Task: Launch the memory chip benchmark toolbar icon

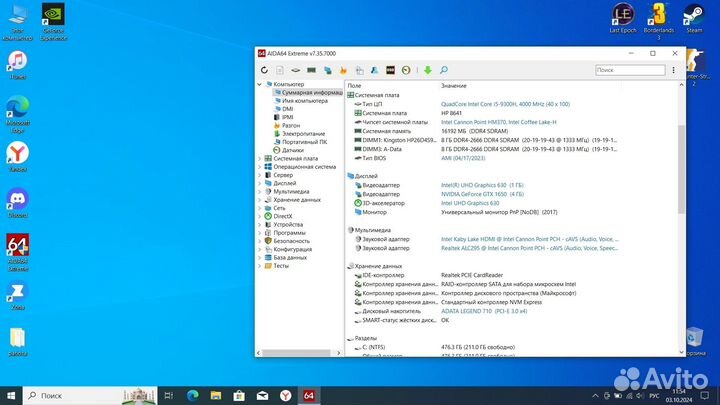Action: pos(311,70)
